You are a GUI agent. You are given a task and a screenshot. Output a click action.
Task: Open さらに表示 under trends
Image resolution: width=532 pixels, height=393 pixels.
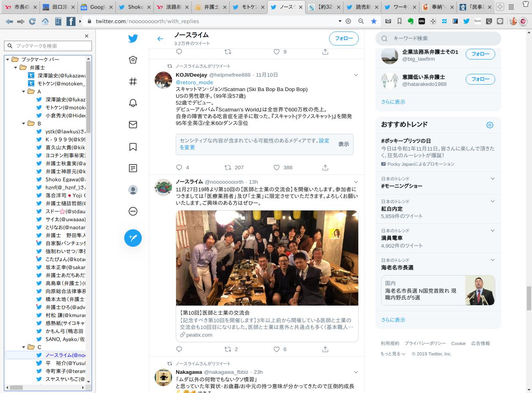pos(393,320)
